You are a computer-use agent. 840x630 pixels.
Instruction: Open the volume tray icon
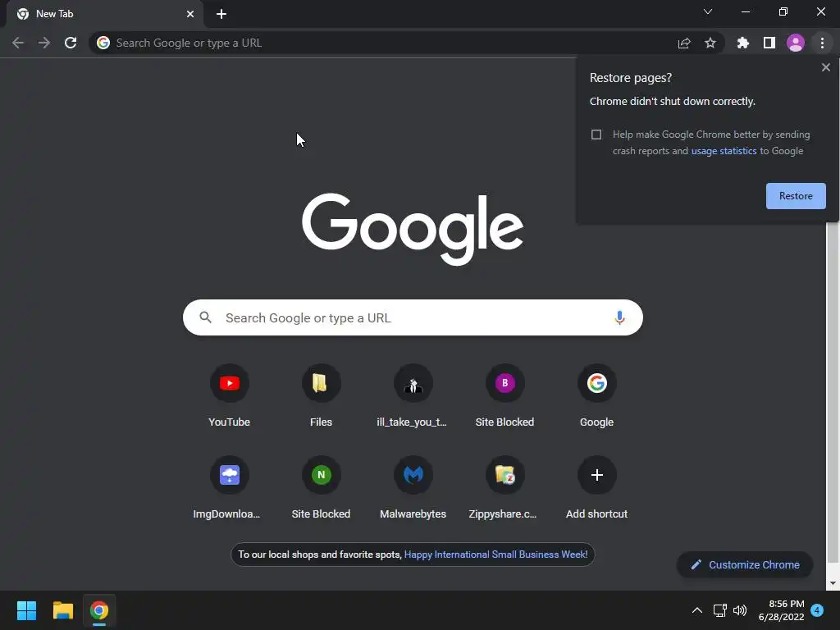740,610
